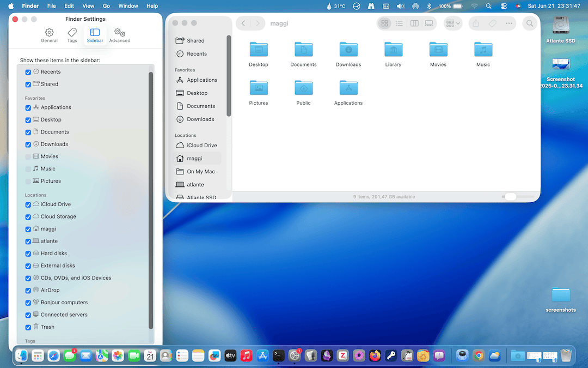Open the screenshots folder on desktop
588x368 pixels.
click(560, 295)
